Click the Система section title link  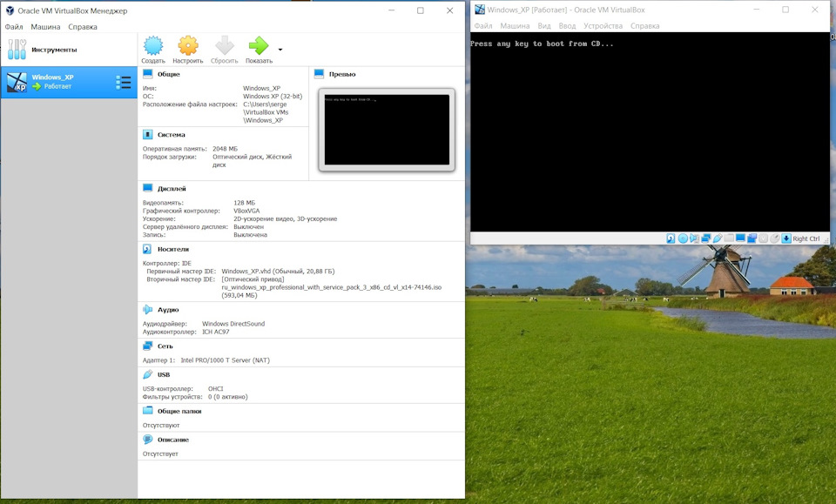(x=172, y=135)
